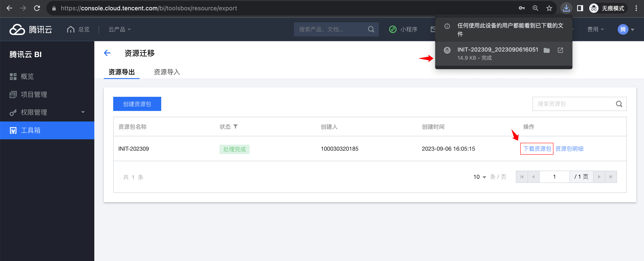The height and width of the screenshot is (261, 644).
Task: Open the Tencent Cloud logo home
Action: (x=30, y=30)
